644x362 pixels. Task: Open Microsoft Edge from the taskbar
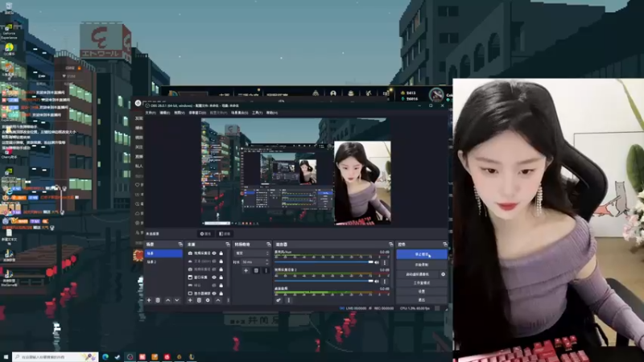pyautogui.click(x=105, y=357)
